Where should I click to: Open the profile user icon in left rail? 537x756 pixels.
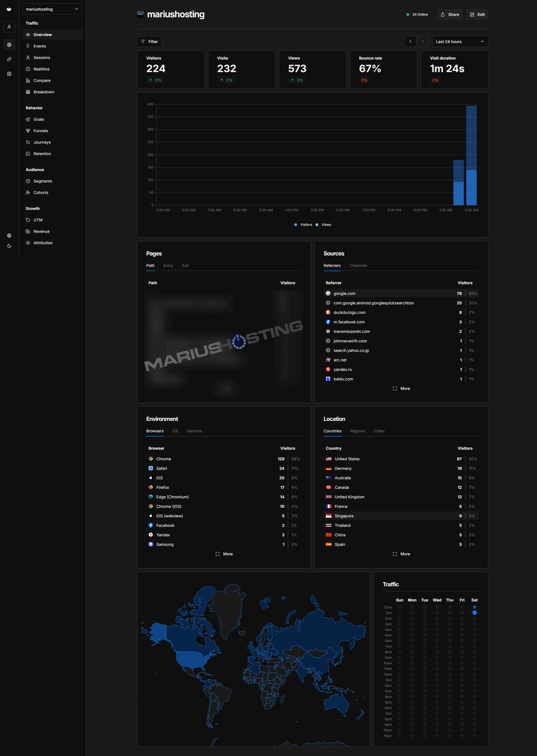(x=9, y=27)
